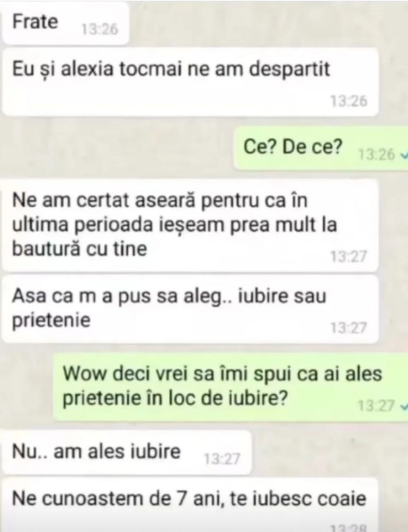Viewport: 408px width, 532px height.
Task: Select the 'Wow deci vrei sa îmi spui' message
Action: 230,386
